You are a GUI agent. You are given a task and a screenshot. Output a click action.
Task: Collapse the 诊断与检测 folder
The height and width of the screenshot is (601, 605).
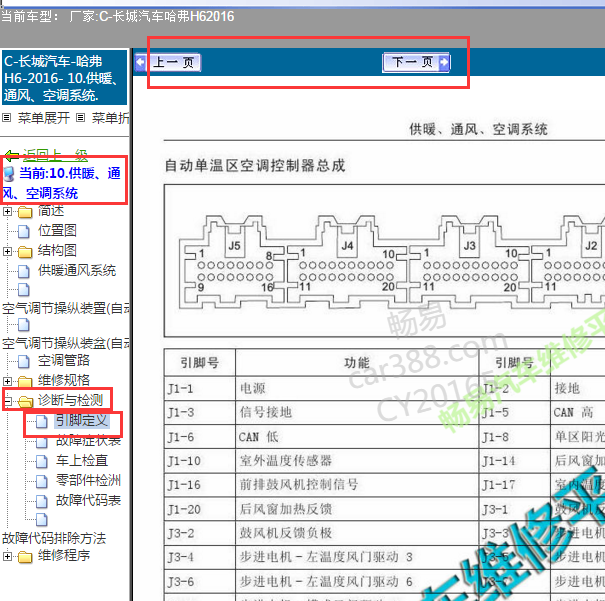(7, 401)
